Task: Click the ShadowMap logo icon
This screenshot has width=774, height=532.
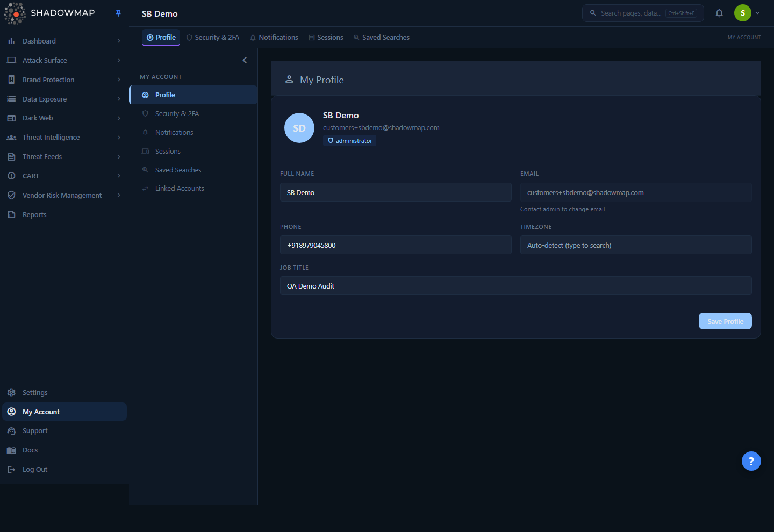Action: pos(15,13)
